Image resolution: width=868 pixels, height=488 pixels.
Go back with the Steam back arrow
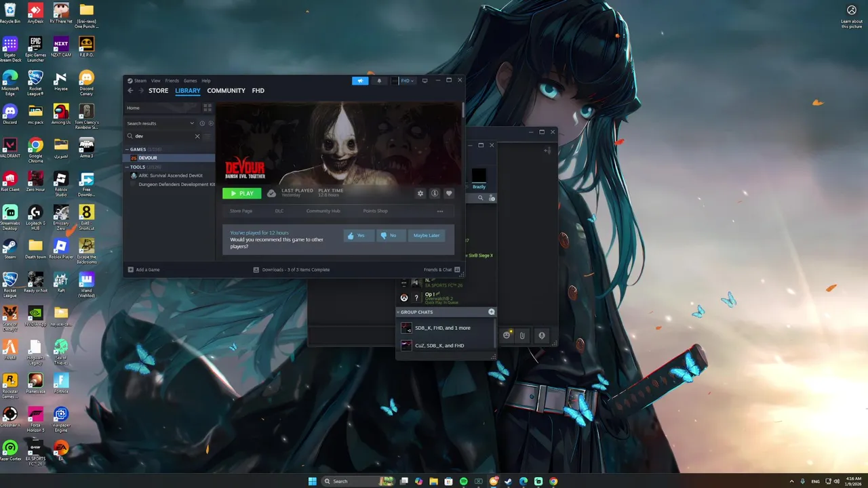[x=130, y=91]
